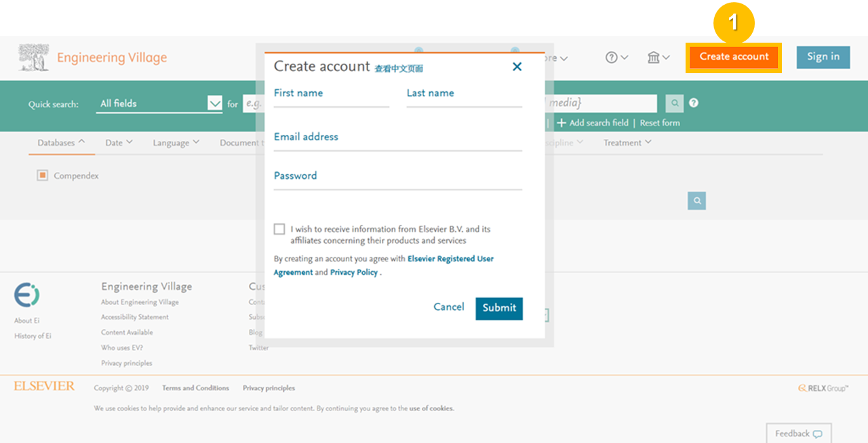Click the search help question icon
The width and height of the screenshot is (868, 443).
[x=693, y=103]
